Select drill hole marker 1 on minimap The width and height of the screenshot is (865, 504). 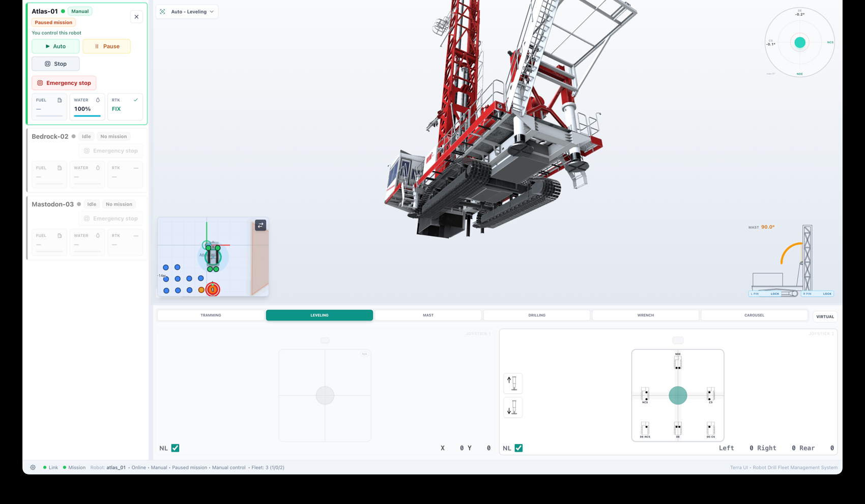(213, 289)
